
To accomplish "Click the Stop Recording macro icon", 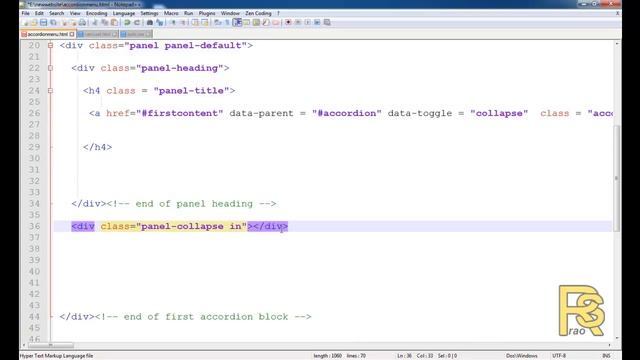I will [298, 22].
